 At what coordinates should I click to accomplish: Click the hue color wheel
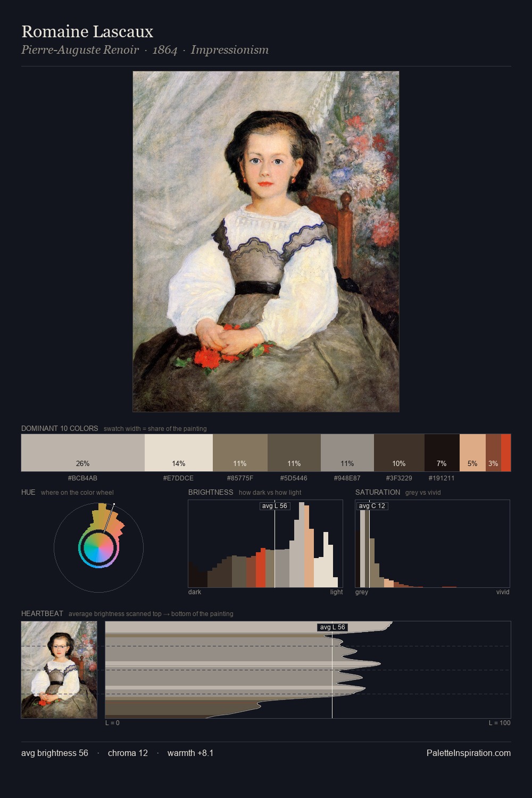(x=98, y=547)
